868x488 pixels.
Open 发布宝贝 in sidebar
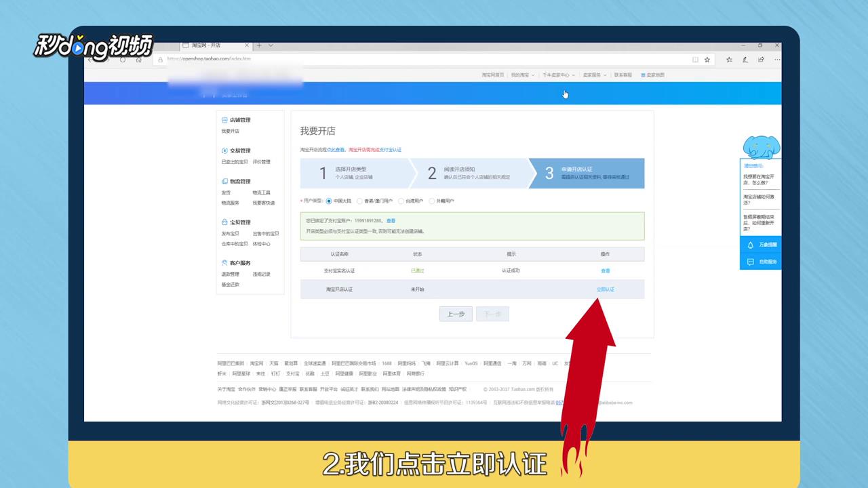[231, 233]
